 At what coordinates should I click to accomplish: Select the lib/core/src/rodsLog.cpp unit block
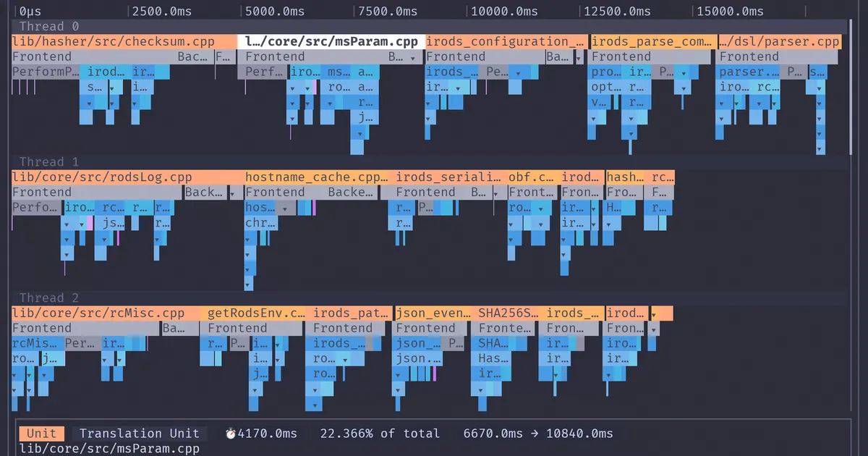pyautogui.click(x=127, y=177)
